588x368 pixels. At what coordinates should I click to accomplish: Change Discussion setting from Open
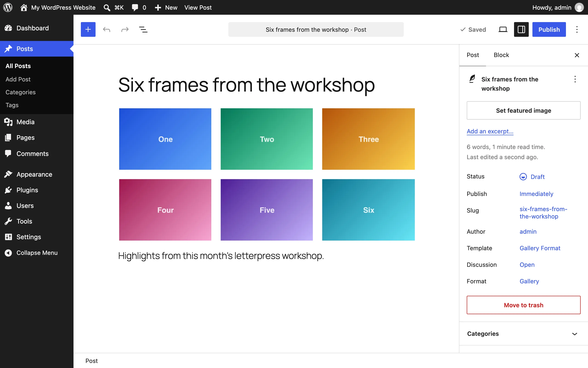527,264
